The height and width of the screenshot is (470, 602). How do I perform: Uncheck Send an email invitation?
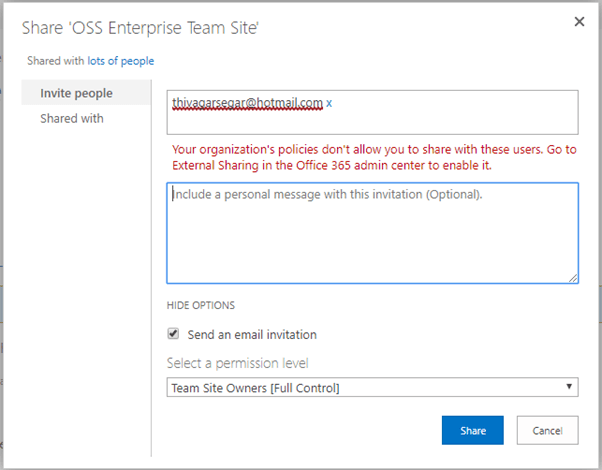click(x=173, y=334)
